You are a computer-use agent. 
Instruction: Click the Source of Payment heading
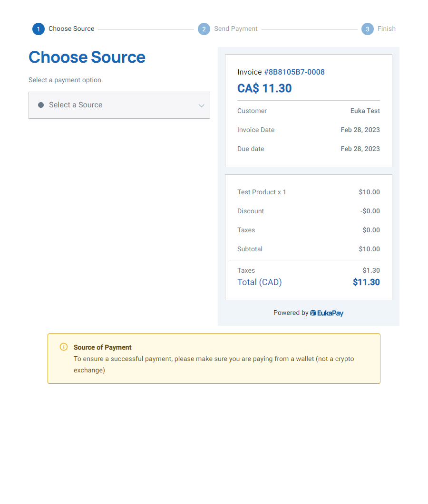[x=102, y=347]
